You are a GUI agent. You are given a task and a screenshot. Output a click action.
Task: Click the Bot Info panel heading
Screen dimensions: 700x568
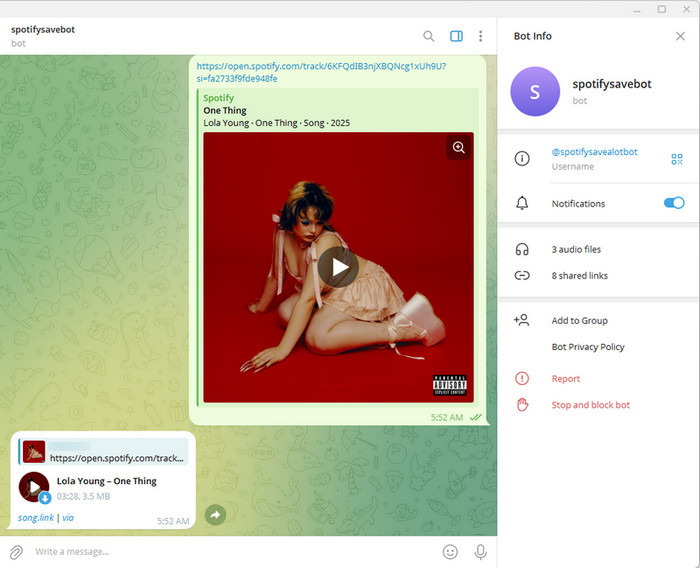tap(533, 36)
